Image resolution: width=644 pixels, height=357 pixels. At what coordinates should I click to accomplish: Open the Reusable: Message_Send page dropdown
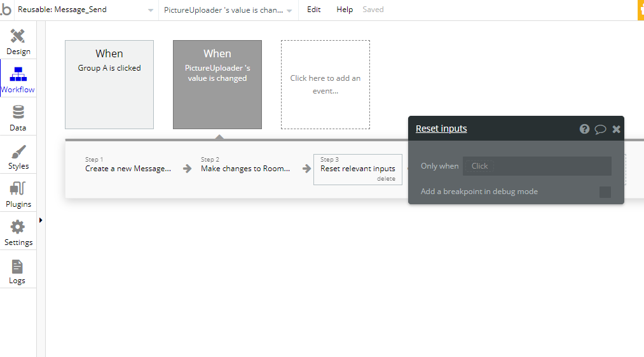(85, 10)
